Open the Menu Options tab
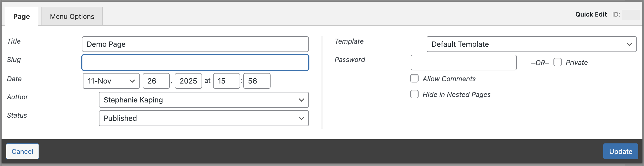The image size is (644, 166). coord(72,17)
